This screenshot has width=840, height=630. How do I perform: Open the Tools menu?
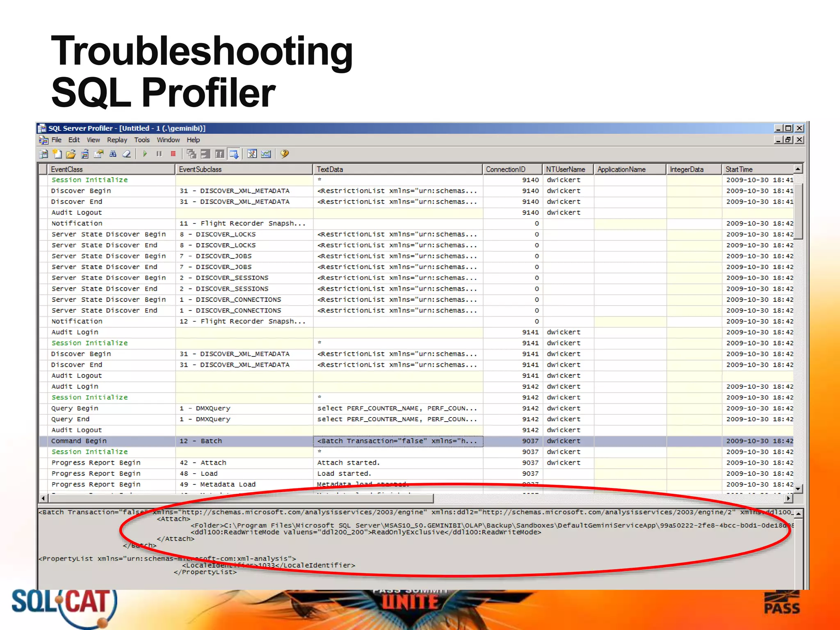click(x=142, y=140)
